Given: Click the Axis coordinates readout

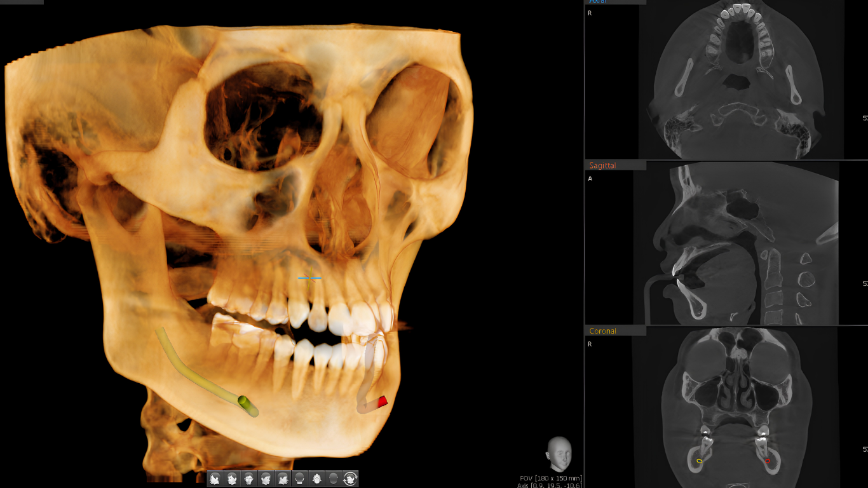Looking at the screenshot, I should point(549,485).
